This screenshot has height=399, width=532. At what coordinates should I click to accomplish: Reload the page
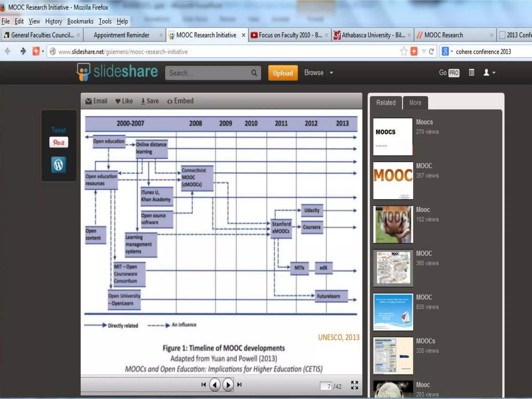point(431,51)
